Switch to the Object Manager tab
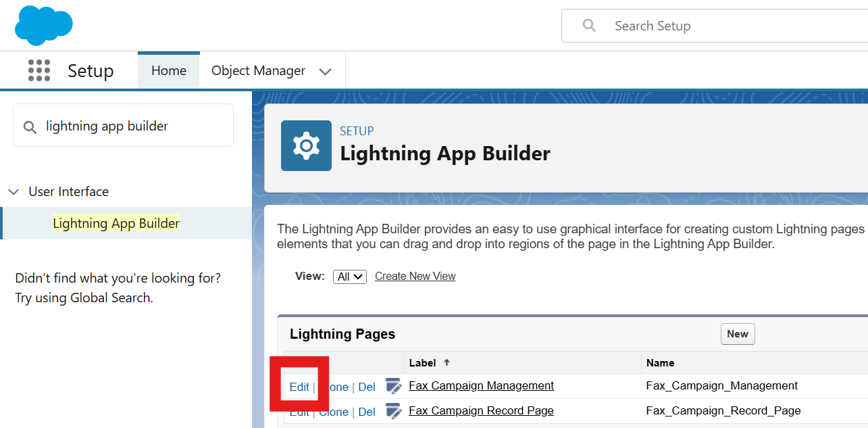 (x=258, y=70)
